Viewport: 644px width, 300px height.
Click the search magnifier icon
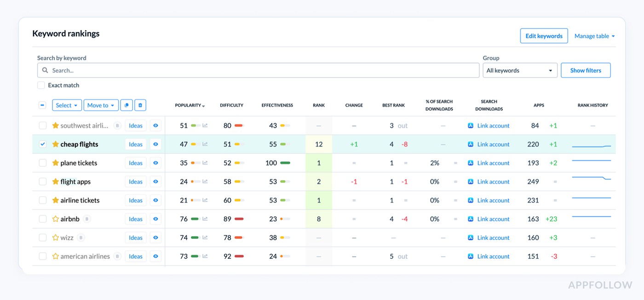(45, 70)
